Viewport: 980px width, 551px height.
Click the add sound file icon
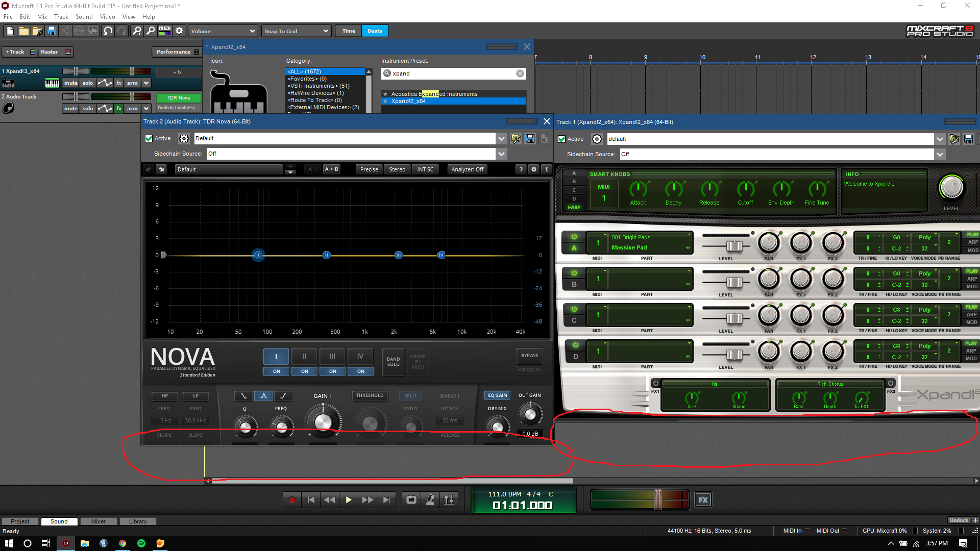37,31
